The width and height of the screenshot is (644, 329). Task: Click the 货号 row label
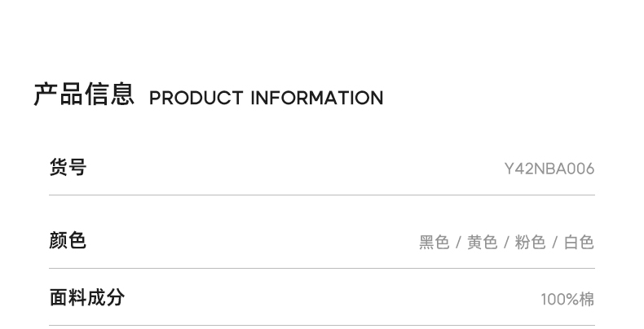coord(68,168)
